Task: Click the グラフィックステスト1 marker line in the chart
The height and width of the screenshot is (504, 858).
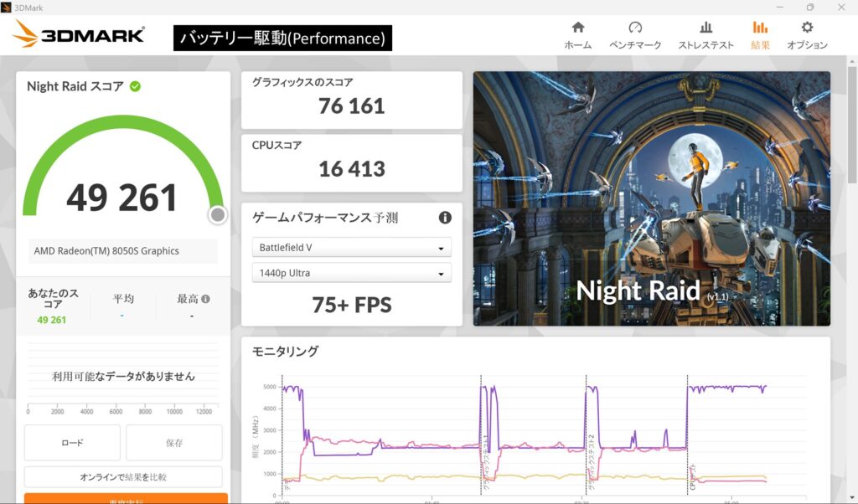Action: [x=481, y=435]
